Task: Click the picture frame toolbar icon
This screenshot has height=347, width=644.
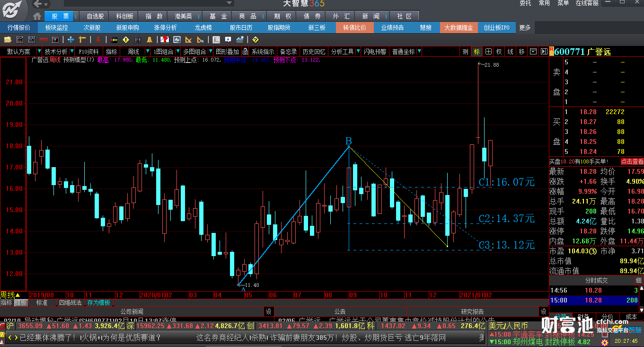Action: [176, 40]
